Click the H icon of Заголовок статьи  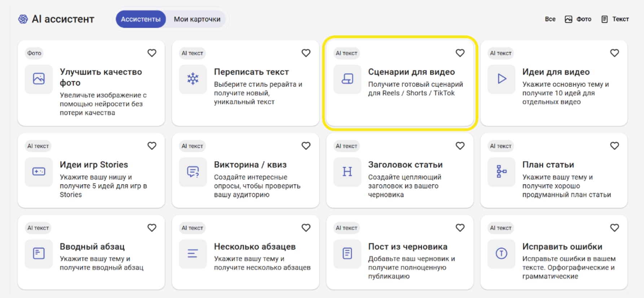coord(347,172)
